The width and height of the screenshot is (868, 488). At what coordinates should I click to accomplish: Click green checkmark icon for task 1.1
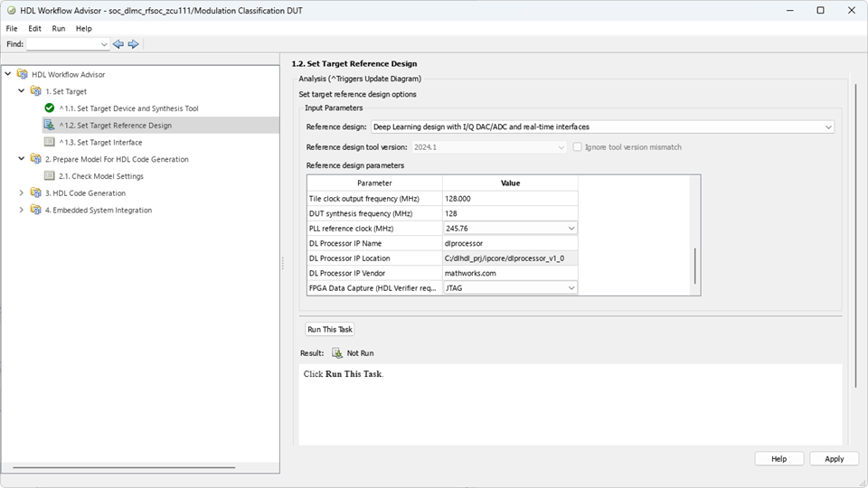point(50,108)
